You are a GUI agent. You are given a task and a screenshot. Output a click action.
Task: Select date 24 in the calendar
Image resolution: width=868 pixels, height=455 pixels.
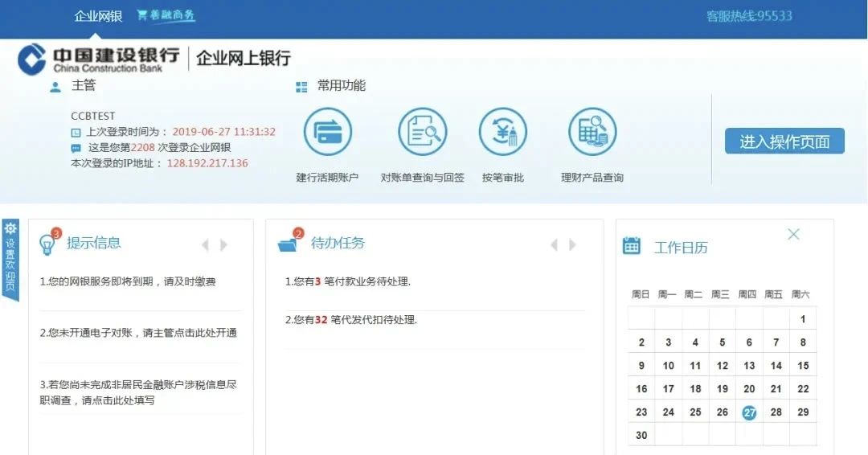pyautogui.click(x=668, y=412)
